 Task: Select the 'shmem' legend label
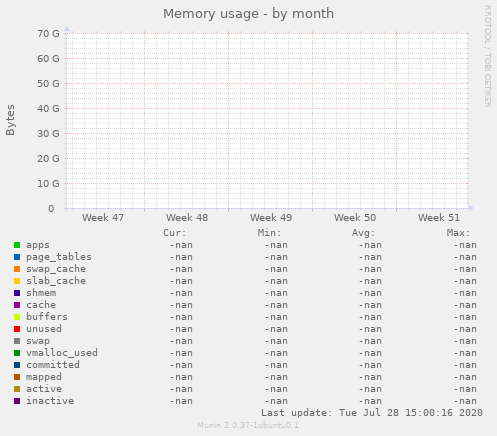[41, 293]
